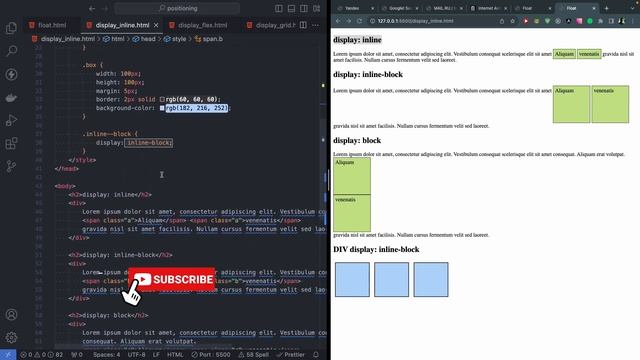Click the browser forward arrow
Viewport: 640px width, 360px height.
349,21
